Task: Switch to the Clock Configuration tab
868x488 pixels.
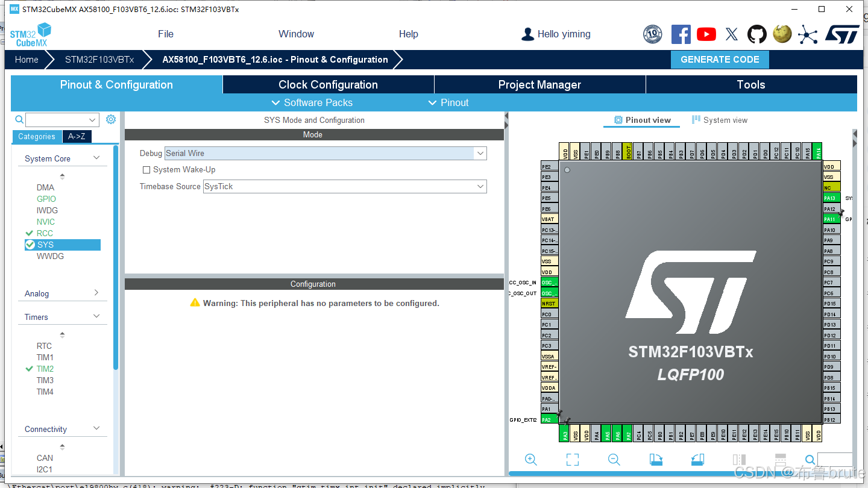Action: pyautogui.click(x=329, y=84)
